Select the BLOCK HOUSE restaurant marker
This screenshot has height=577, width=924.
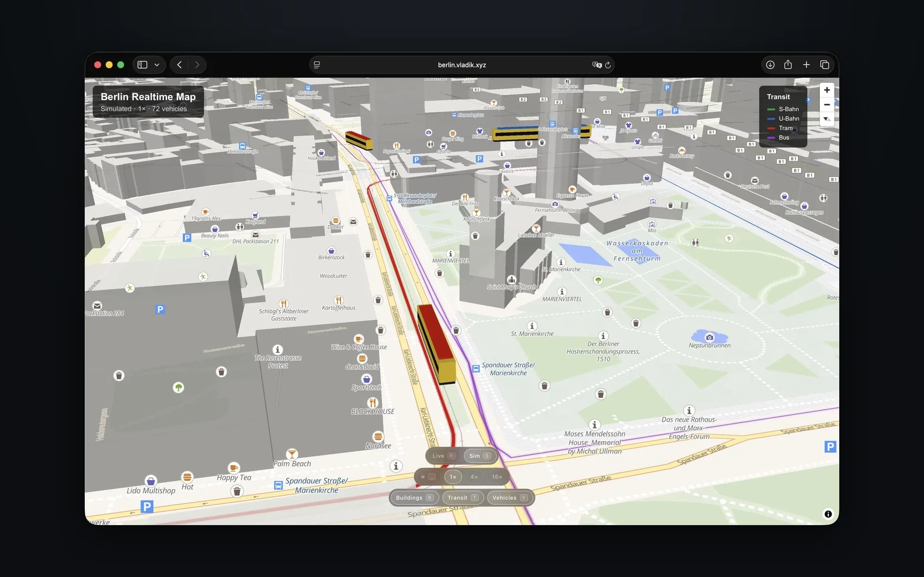[x=373, y=402]
